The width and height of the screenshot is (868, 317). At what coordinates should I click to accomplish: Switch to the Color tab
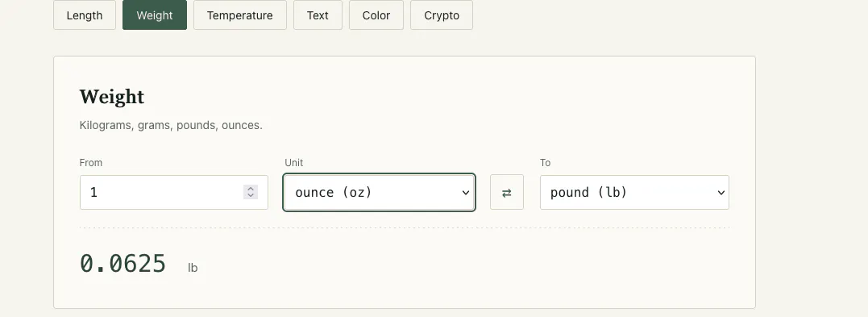[x=376, y=15]
